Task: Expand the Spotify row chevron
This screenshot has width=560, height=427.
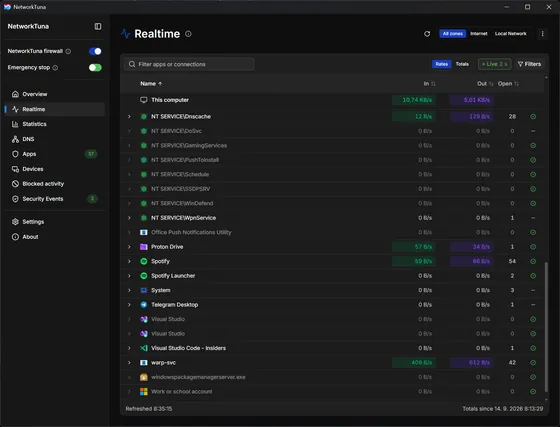Action: tap(129, 261)
